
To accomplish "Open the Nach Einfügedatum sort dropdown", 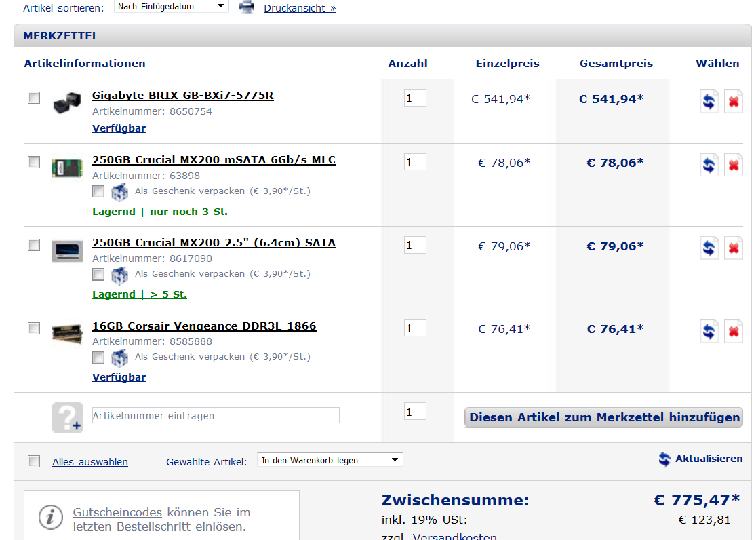I will tap(171, 6).
